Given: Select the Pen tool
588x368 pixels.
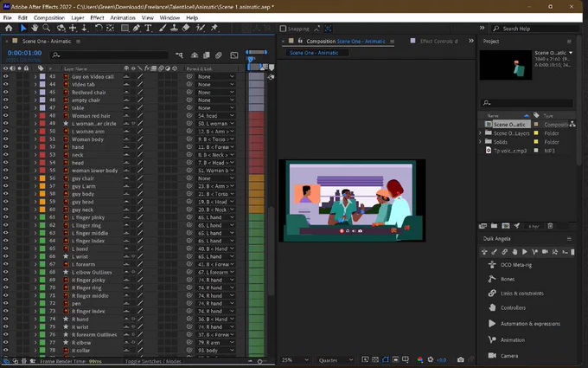Looking at the screenshot, I should (137, 29).
